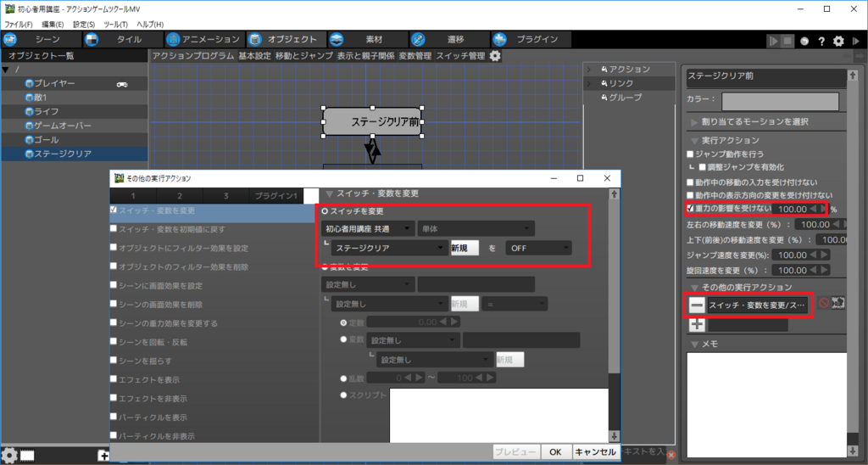Check シーンに画面効果を設定 checkbox
868x465 pixels.
(114, 285)
